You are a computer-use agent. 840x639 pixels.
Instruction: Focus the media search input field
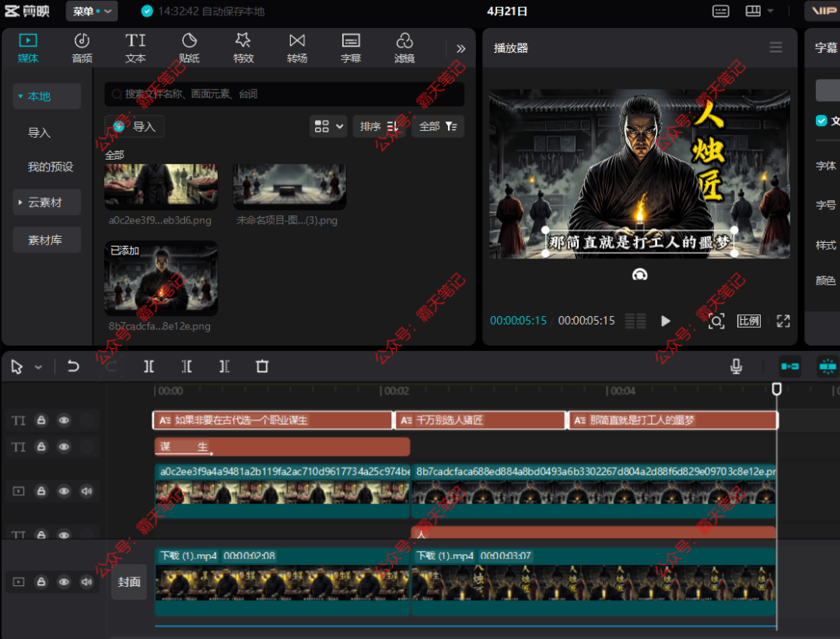(x=284, y=94)
